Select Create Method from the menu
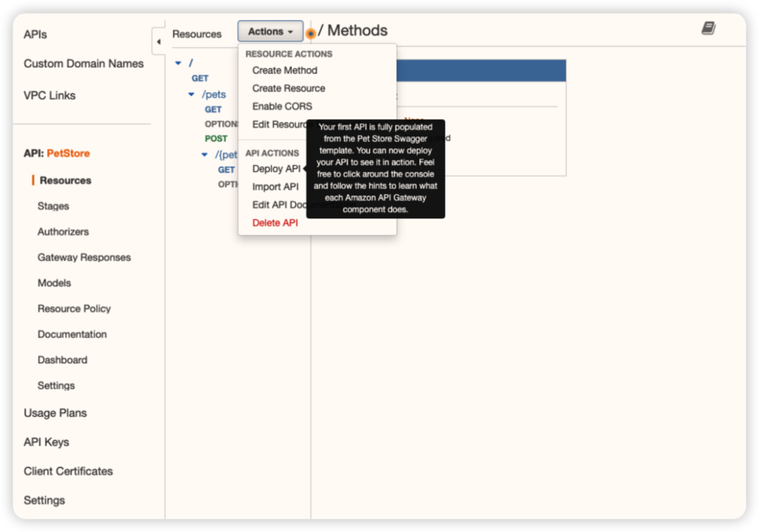The width and height of the screenshot is (759, 532). click(x=284, y=70)
